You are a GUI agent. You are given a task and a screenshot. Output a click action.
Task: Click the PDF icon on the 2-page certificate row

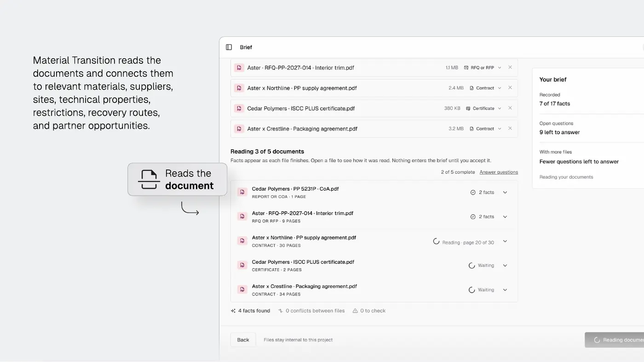242,266
